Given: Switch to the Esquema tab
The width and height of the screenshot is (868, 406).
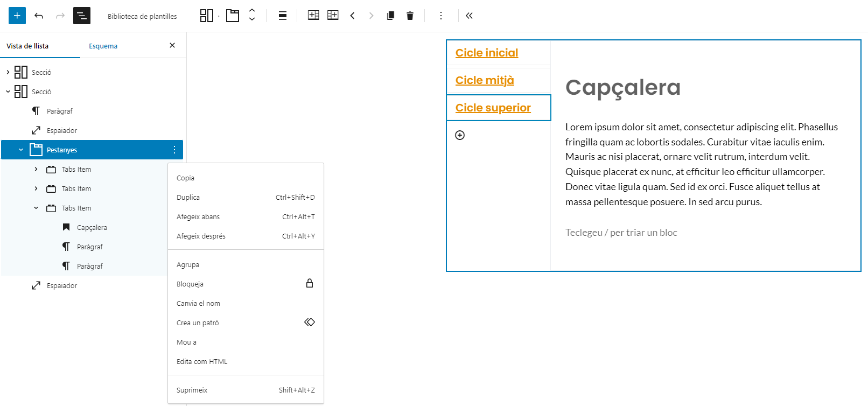Looking at the screenshot, I should click(103, 46).
